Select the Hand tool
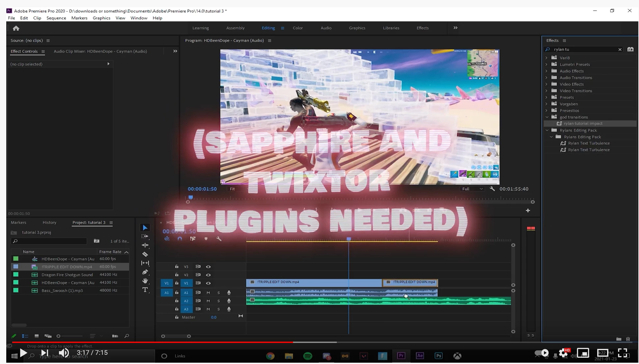The image size is (639, 364). (145, 281)
